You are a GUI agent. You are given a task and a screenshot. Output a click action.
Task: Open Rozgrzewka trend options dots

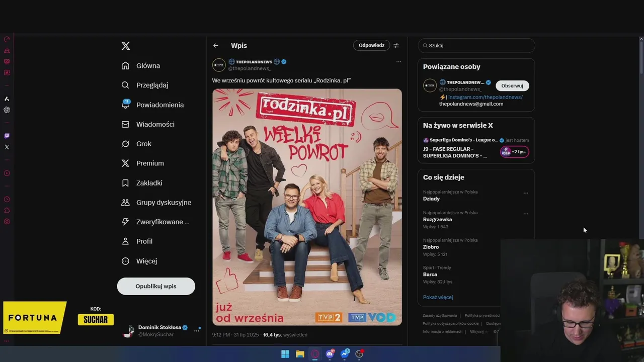tap(526, 214)
